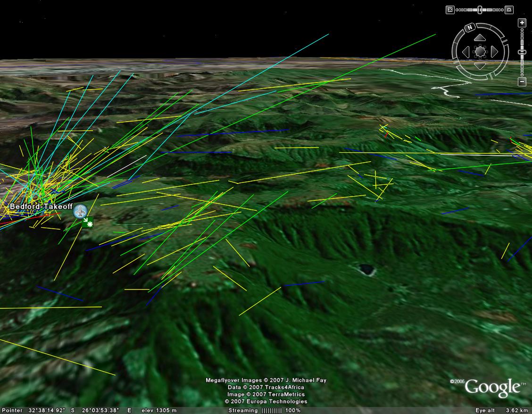Click the tilt-to-horizon view button
Image resolution: width=532 pixels, height=414 pixels.
tap(509, 9)
